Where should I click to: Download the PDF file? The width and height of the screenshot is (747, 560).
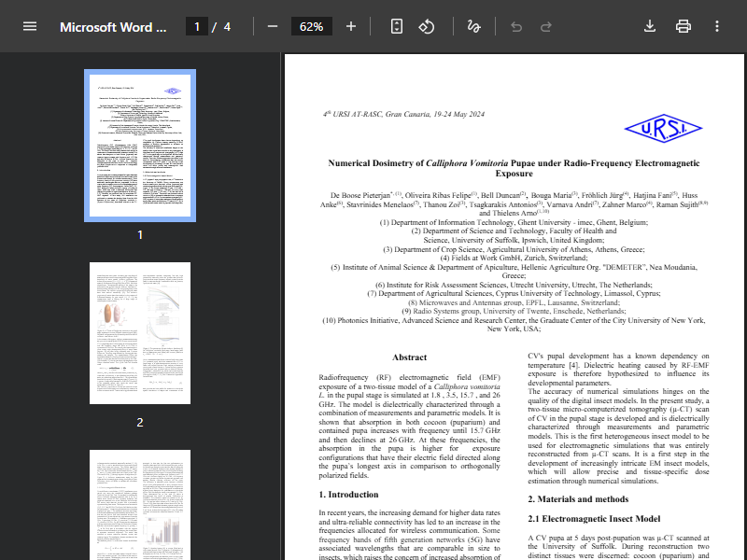click(650, 26)
